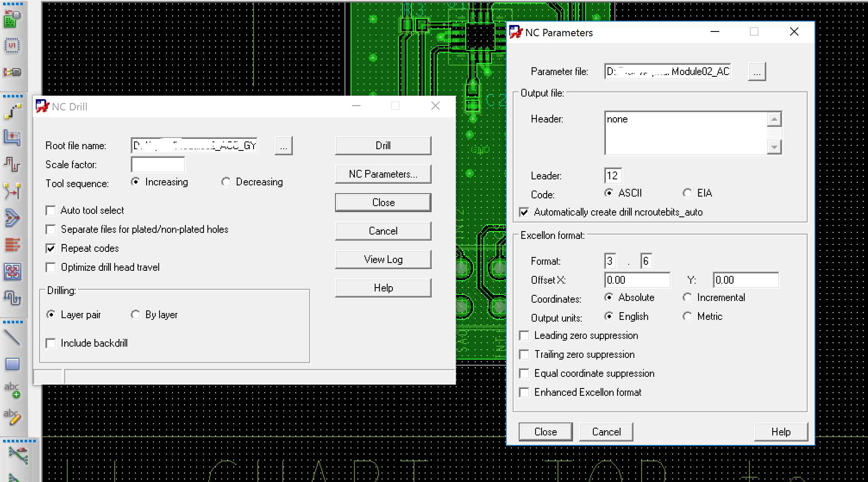Enable Leading zero suppression
This screenshot has height=482, width=868.
click(524, 335)
